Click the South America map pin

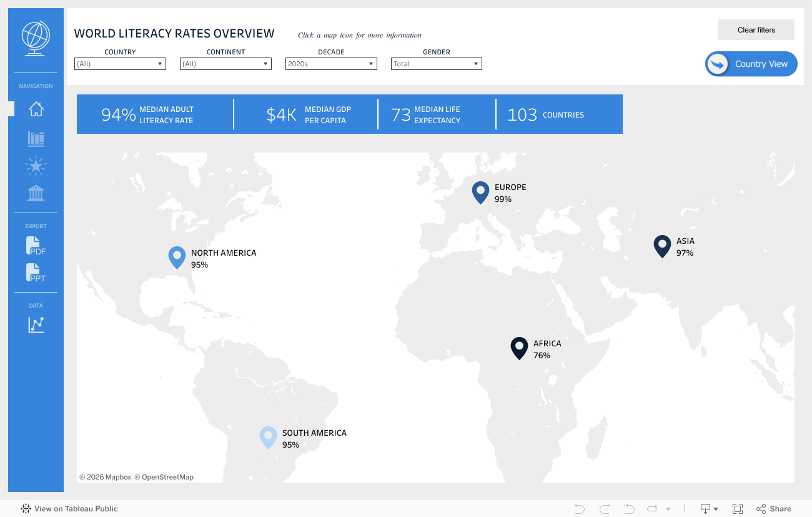point(268,437)
